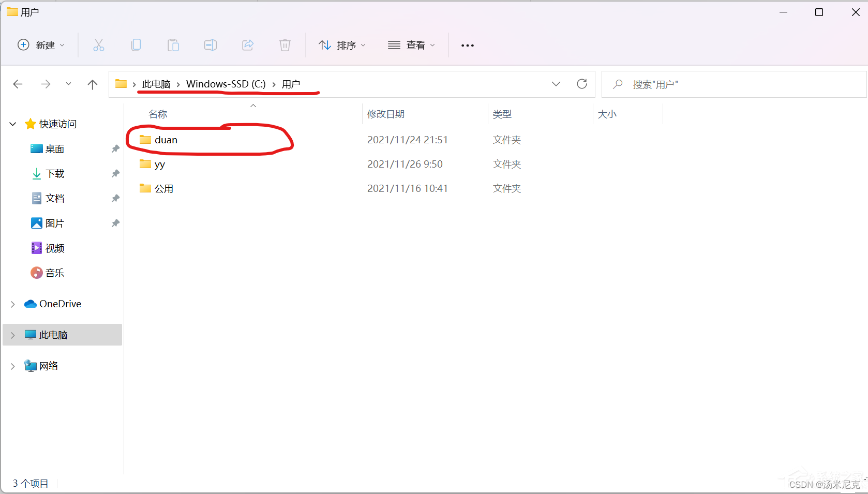Sort by 大小 column header
Image resolution: width=868 pixels, height=494 pixels.
(607, 114)
